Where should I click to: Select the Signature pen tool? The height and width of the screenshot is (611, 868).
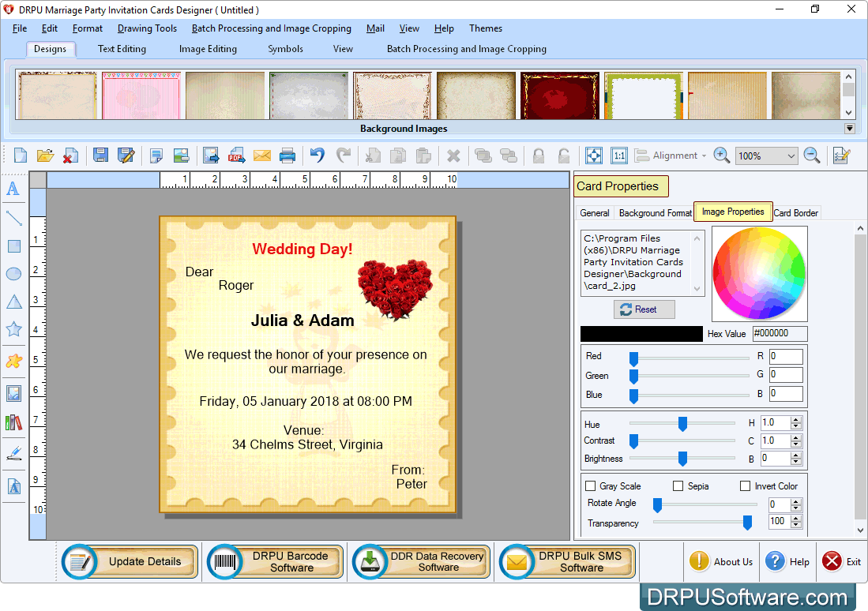tap(14, 453)
